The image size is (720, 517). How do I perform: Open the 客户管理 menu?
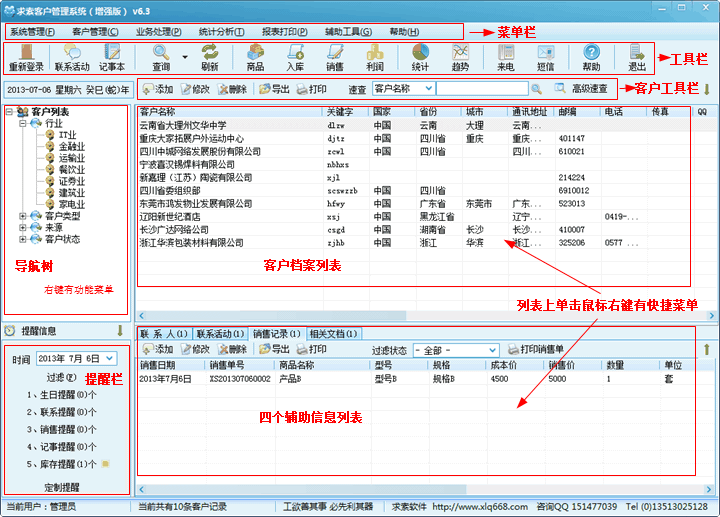96,31
